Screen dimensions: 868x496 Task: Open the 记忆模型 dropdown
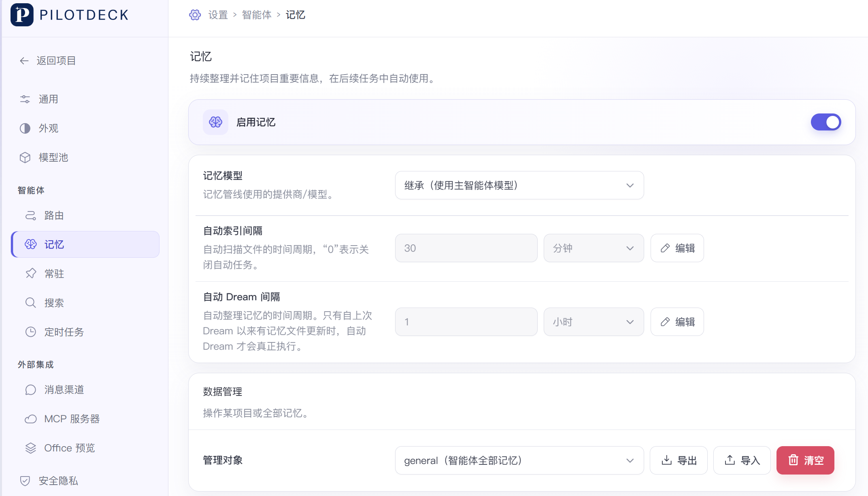[519, 185]
